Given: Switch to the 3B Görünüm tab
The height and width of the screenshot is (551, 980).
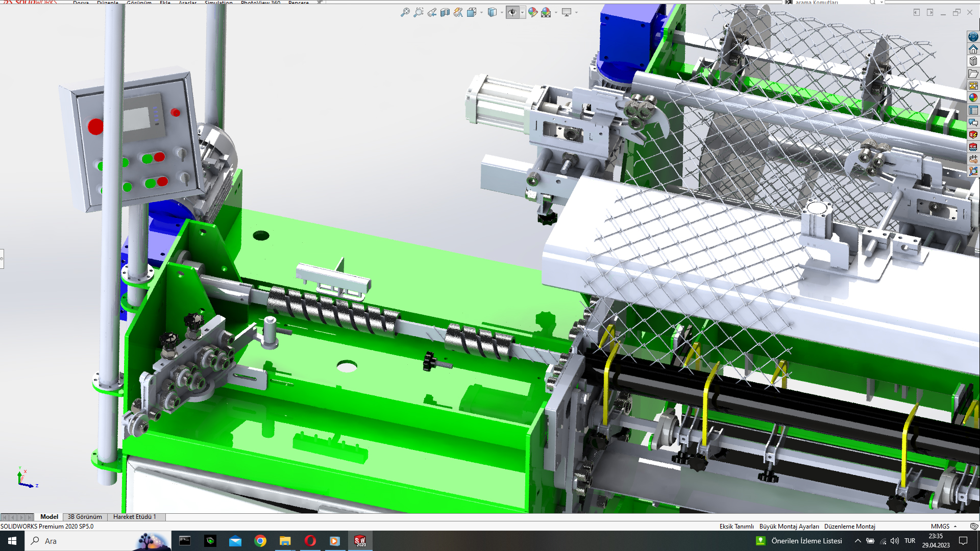Looking at the screenshot, I should tap(85, 517).
